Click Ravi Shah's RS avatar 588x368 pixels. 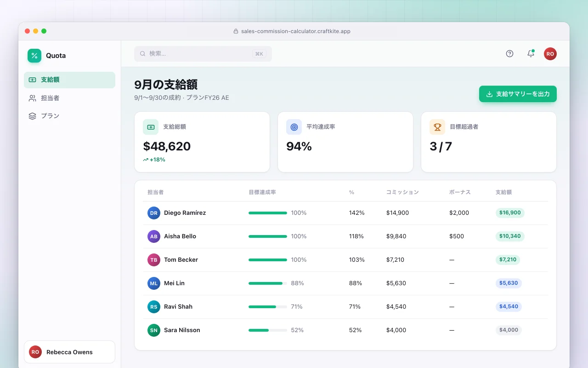click(154, 307)
